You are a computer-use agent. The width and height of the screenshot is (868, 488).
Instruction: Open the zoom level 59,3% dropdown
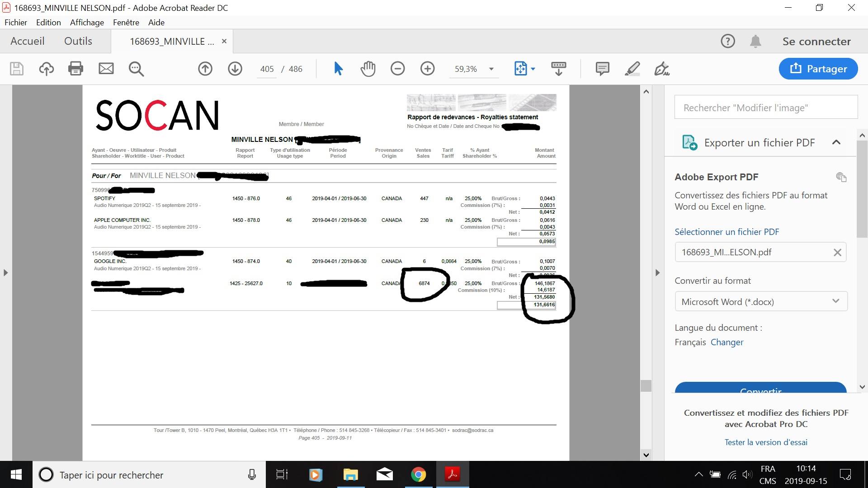tap(491, 69)
